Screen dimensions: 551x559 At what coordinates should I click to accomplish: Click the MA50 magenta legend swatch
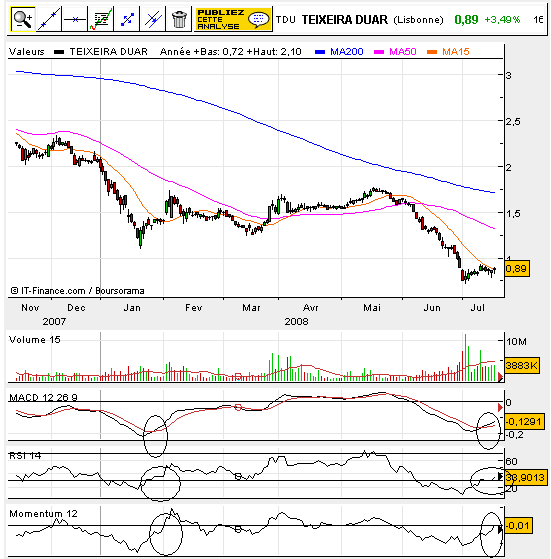(x=379, y=52)
